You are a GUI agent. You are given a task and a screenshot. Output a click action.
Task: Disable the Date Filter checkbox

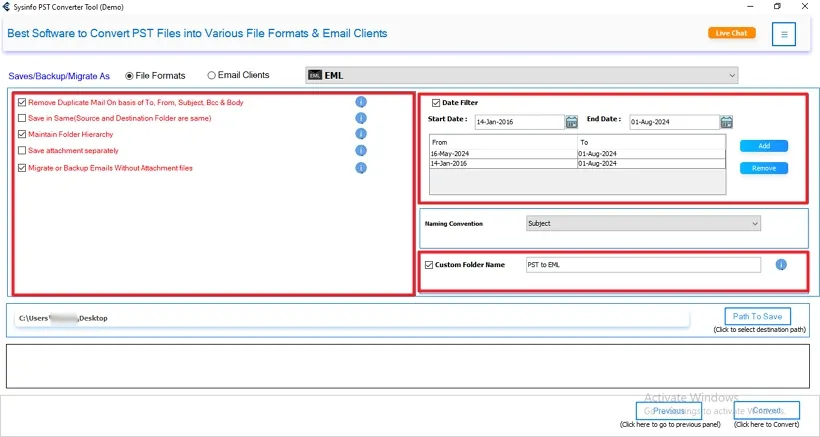435,102
